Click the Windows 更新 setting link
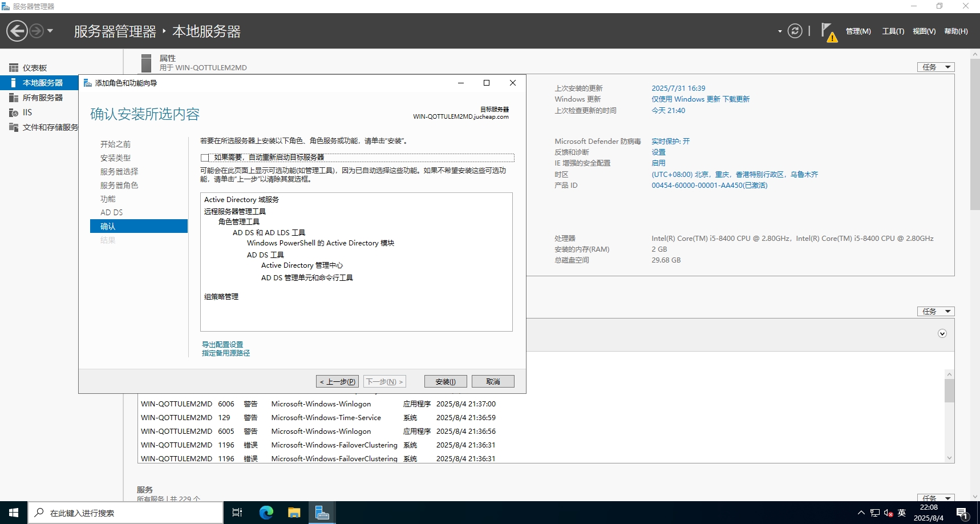This screenshot has height=524, width=980. pyautogui.click(x=700, y=99)
